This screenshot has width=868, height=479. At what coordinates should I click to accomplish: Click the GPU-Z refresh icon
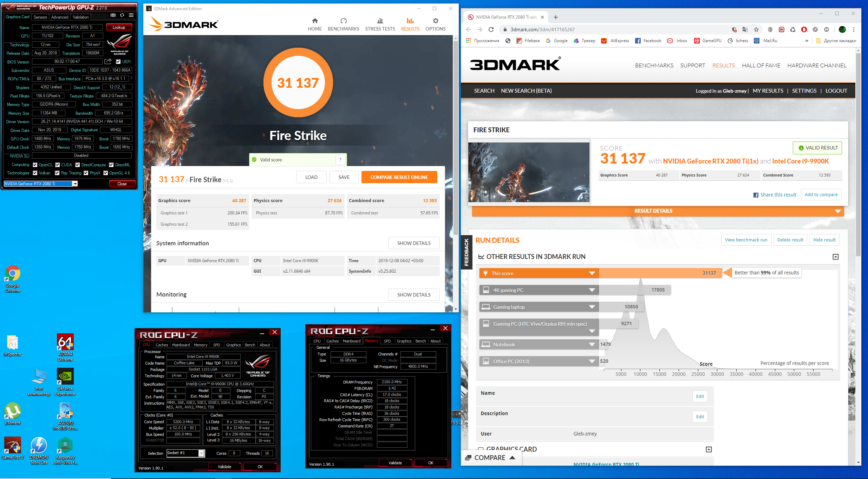(x=122, y=15)
